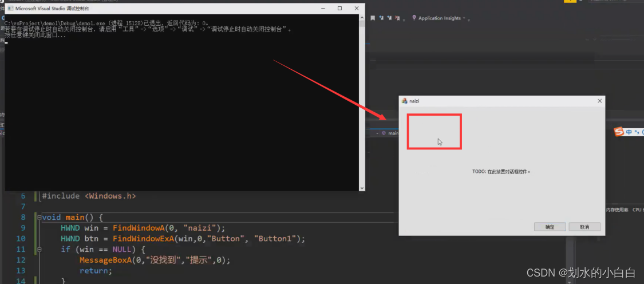
Task: Click the TODO: 在此放置对话框控件 text
Action: (x=501, y=172)
